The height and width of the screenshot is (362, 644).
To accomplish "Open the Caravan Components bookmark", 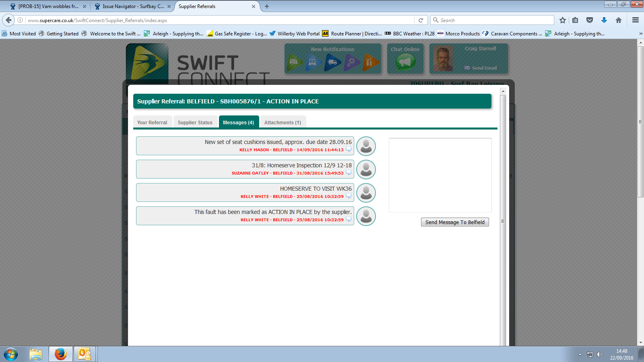I will pyautogui.click(x=512, y=34).
